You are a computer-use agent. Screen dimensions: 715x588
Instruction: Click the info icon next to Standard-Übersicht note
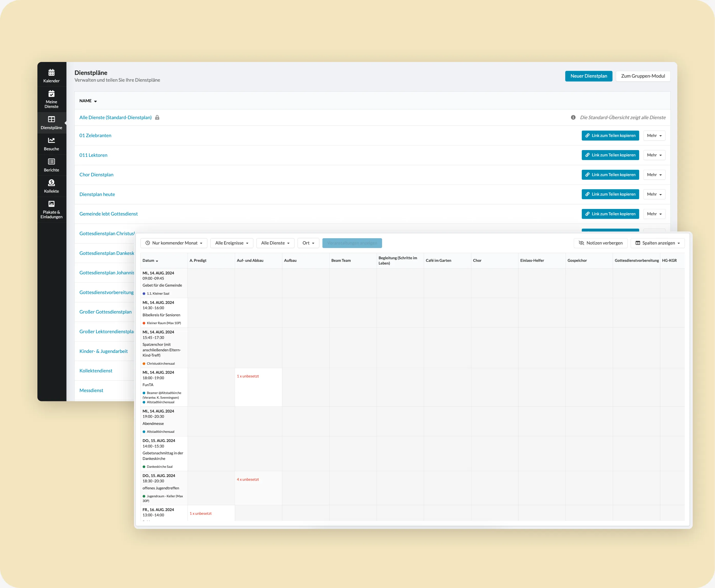[x=573, y=118]
